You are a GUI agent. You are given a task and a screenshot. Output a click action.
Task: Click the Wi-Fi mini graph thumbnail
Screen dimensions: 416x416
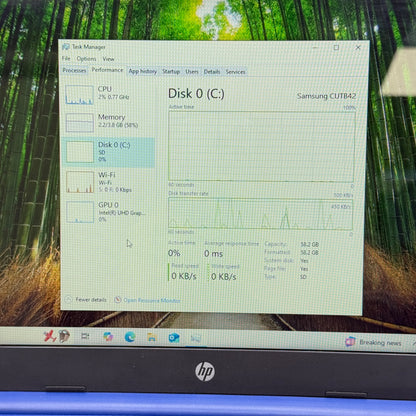pos(80,182)
